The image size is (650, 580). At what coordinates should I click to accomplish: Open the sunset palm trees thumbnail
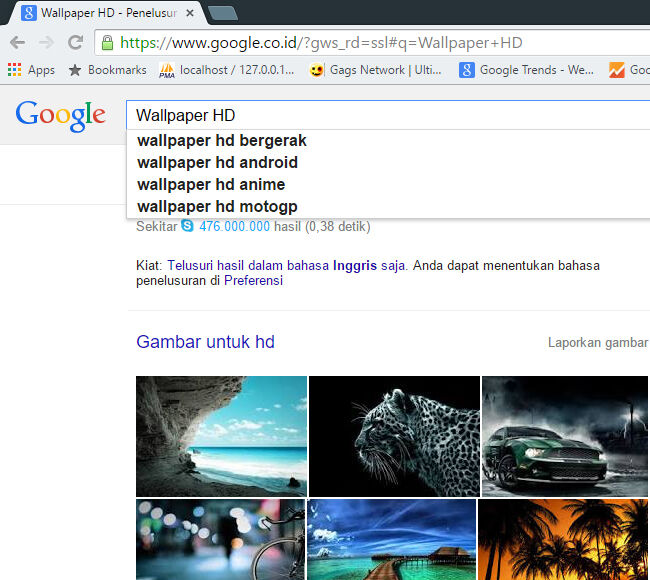pyautogui.click(x=563, y=539)
